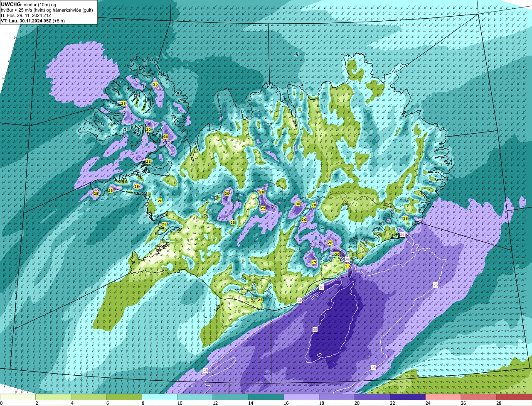Select the salmon swatch between 26 and 28
The image size is (532, 406).
click(479, 397)
